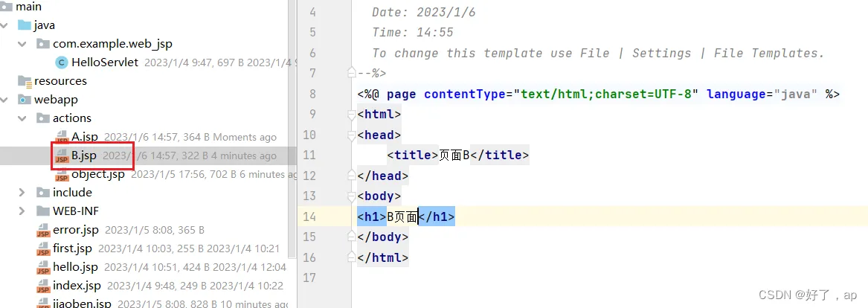Click the A.jsp file icon
This screenshot has width=868, height=308.
[62, 137]
